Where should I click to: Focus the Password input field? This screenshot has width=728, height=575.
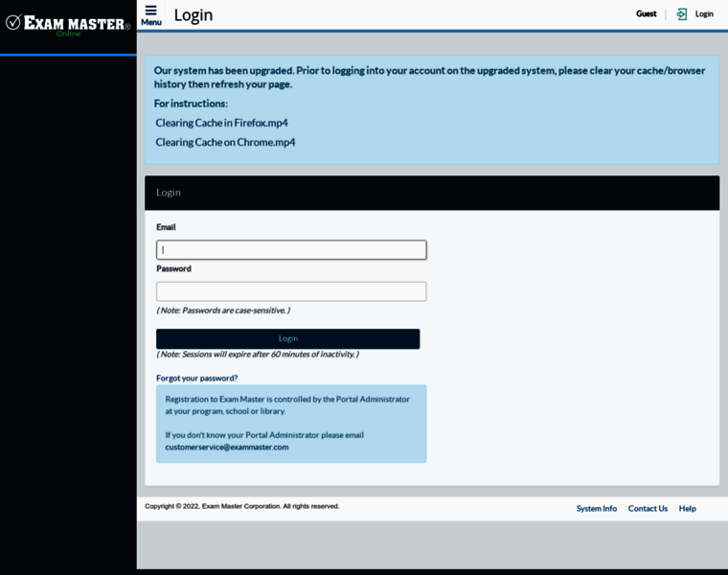tap(291, 291)
